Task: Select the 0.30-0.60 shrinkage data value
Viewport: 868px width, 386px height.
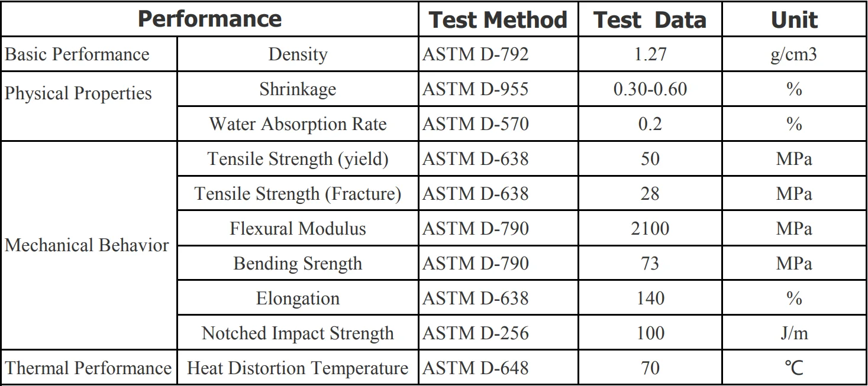Action: click(x=650, y=89)
